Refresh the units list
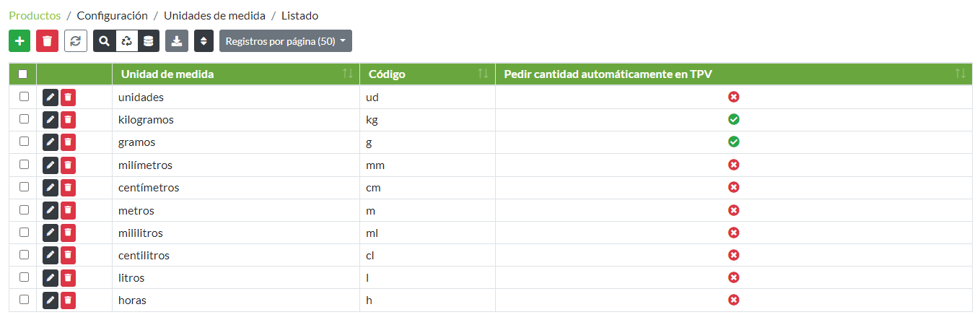This screenshot has height=333, width=980. click(76, 41)
